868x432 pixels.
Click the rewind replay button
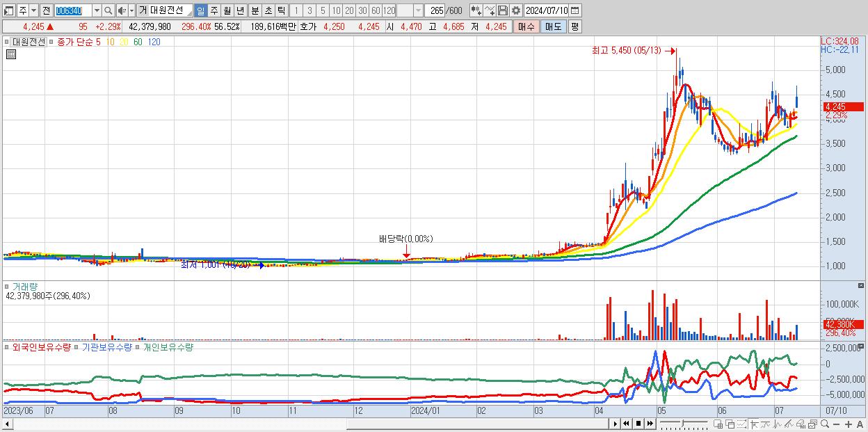[x=626, y=424]
